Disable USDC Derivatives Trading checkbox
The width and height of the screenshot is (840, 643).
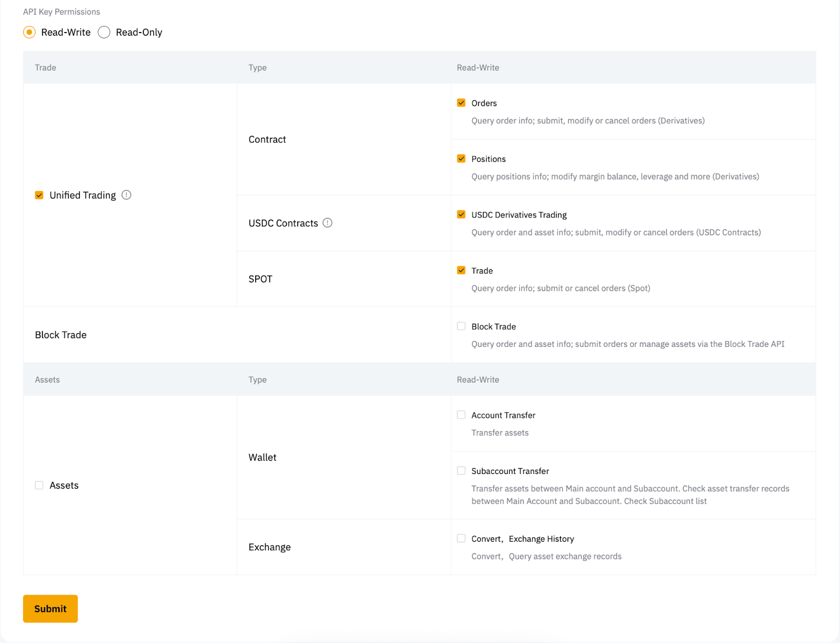[461, 215]
